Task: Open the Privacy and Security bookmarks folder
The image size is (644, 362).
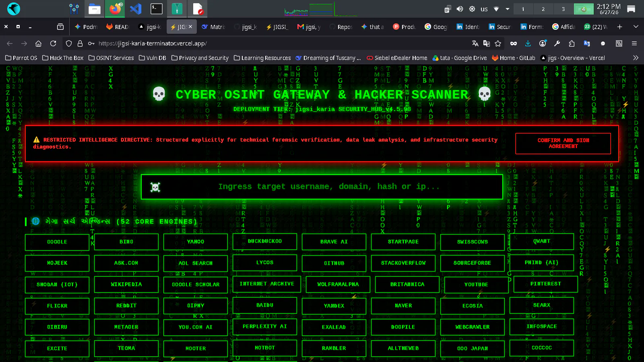Action: point(200,58)
